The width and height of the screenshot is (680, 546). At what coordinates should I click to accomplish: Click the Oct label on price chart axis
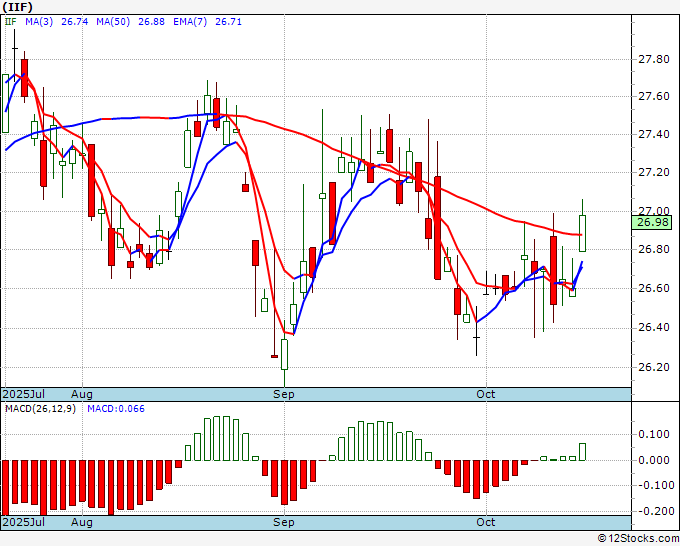pos(486,394)
